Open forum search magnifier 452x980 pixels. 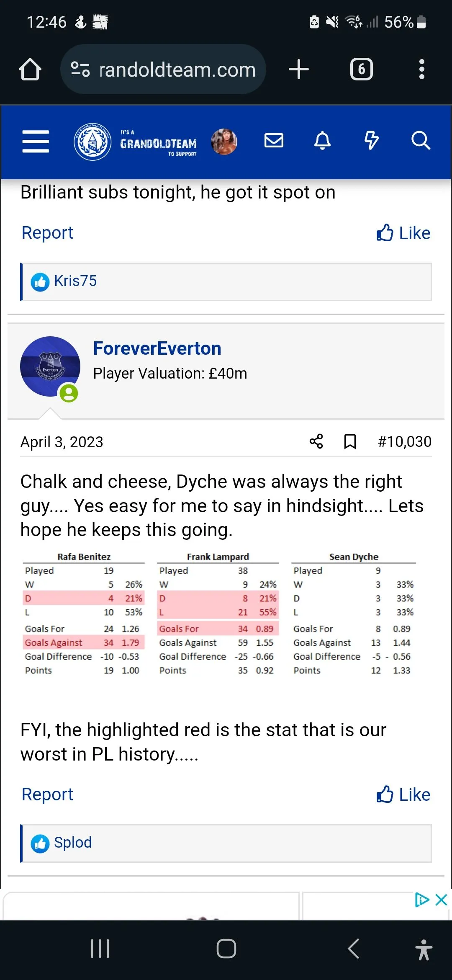click(420, 141)
